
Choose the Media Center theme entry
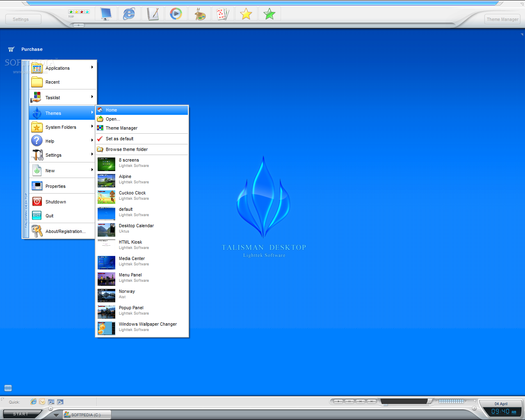pyautogui.click(x=142, y=262)
